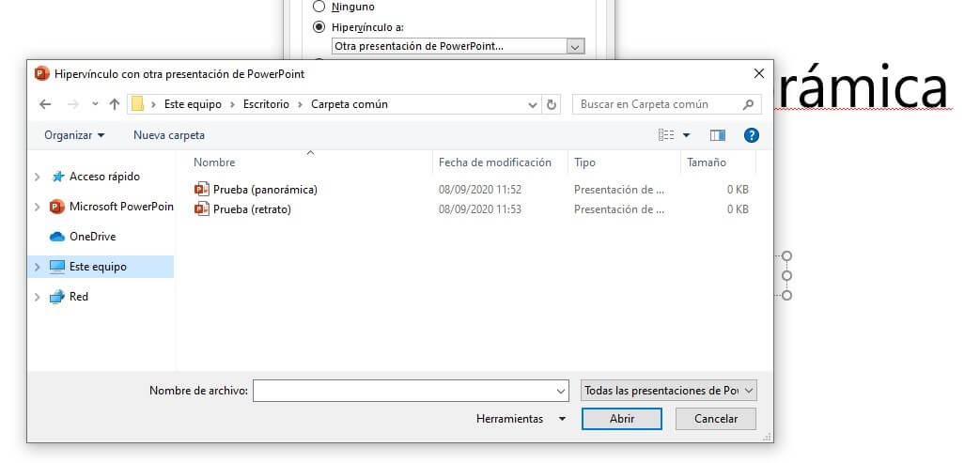This screenshot has width=980, height=463.
Task: Expand Red tree node
Action: [x=38, y=297]
